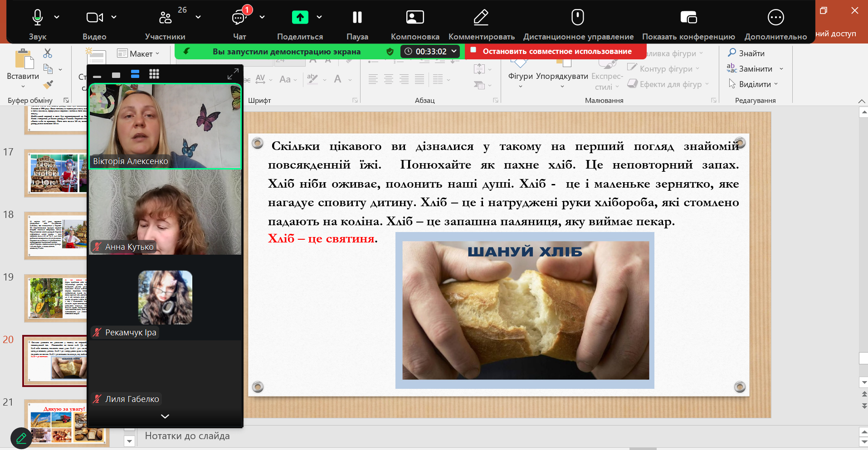The height and width of the screenshot is (450, 868).
Task: Stop screen sharing with the red button
Action: tap(556, 51)
